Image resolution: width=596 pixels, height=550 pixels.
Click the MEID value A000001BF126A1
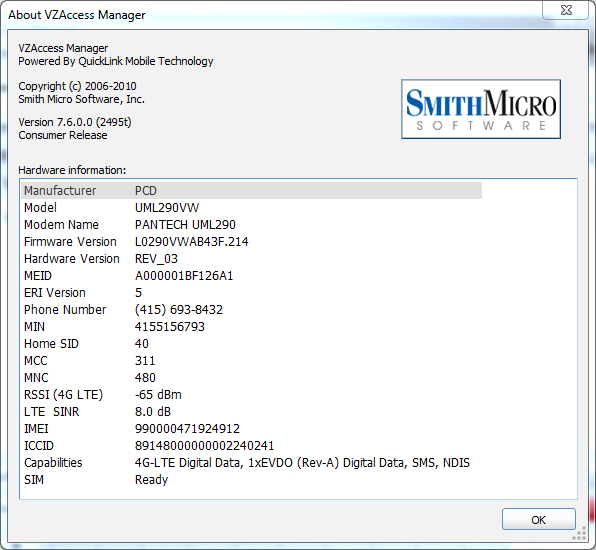[x=184, y=276]
